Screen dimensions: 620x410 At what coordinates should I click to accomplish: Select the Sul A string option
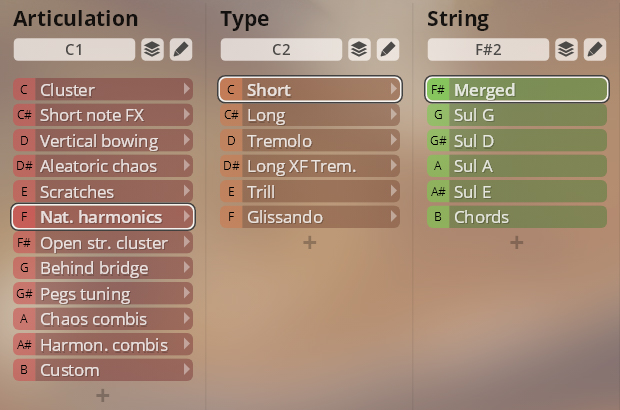(x=517, y=166)
